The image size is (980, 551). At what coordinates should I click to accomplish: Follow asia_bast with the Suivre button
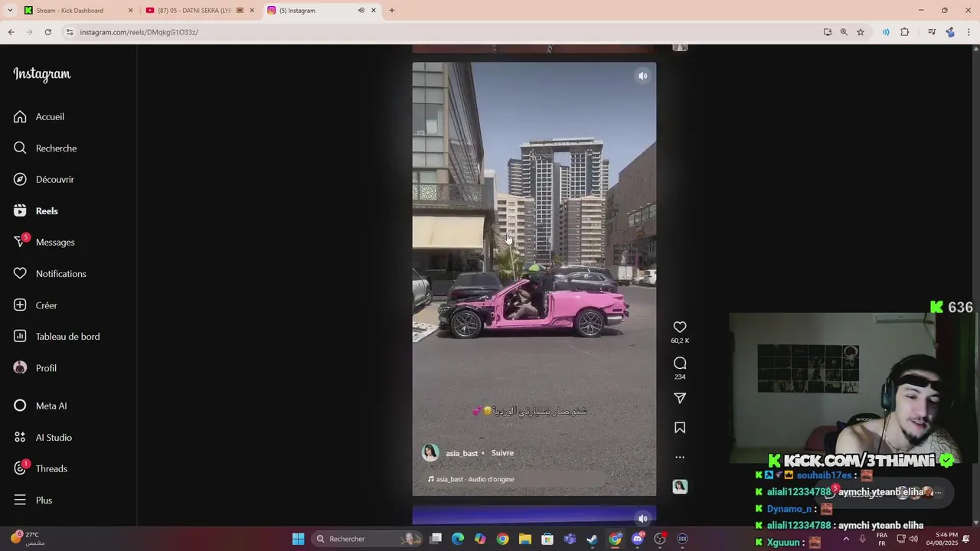point(502,453)
